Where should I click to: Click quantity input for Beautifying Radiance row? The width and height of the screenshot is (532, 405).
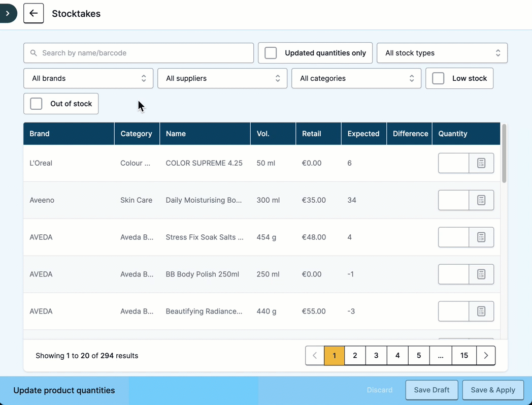453,311
